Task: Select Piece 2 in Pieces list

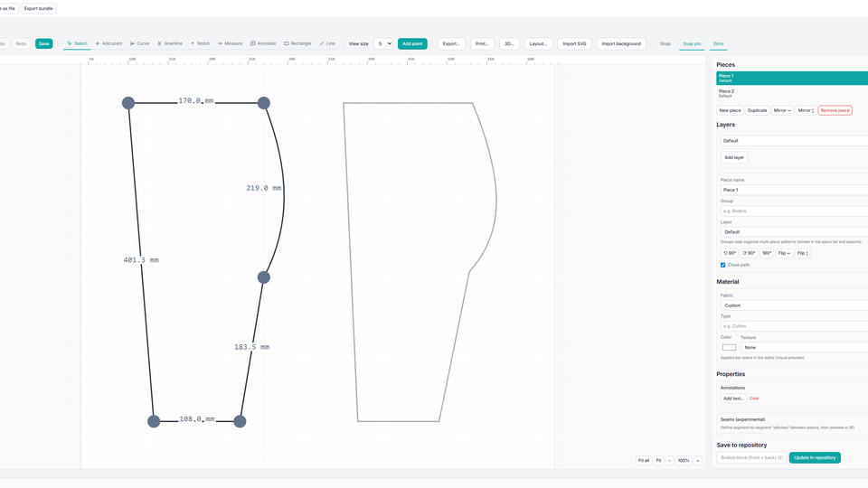Action: click(x=792, y=93)
